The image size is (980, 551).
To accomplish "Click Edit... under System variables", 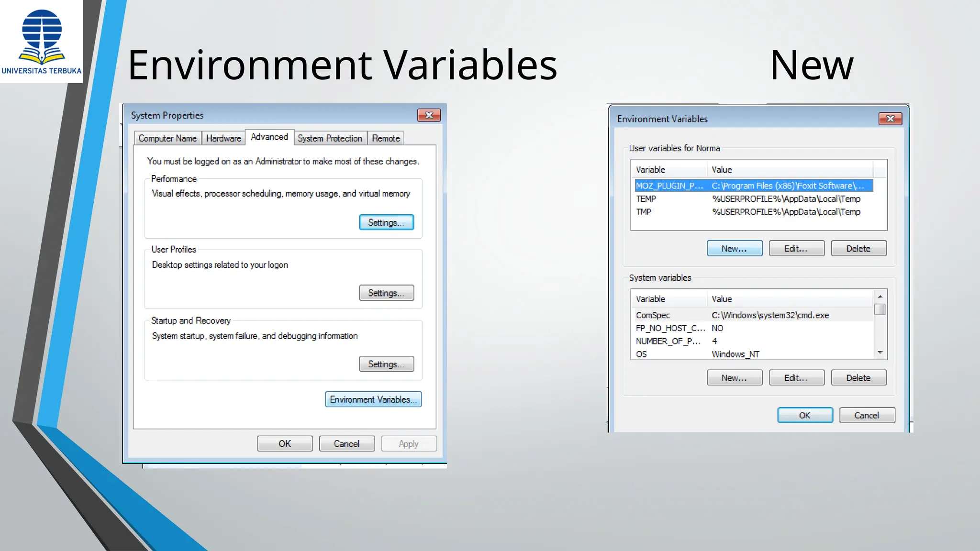I will tap(796, 378).
